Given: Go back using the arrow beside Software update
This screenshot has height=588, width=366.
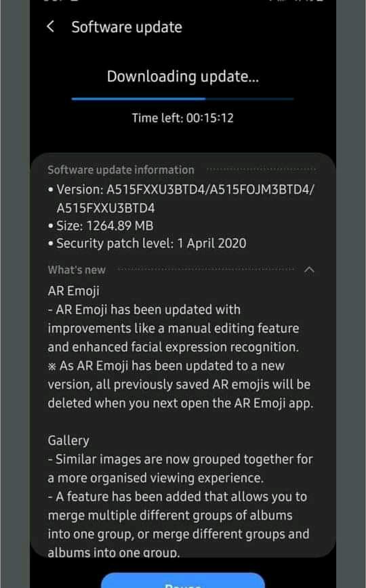Looking at the screenshot, I should click(50, 26).
